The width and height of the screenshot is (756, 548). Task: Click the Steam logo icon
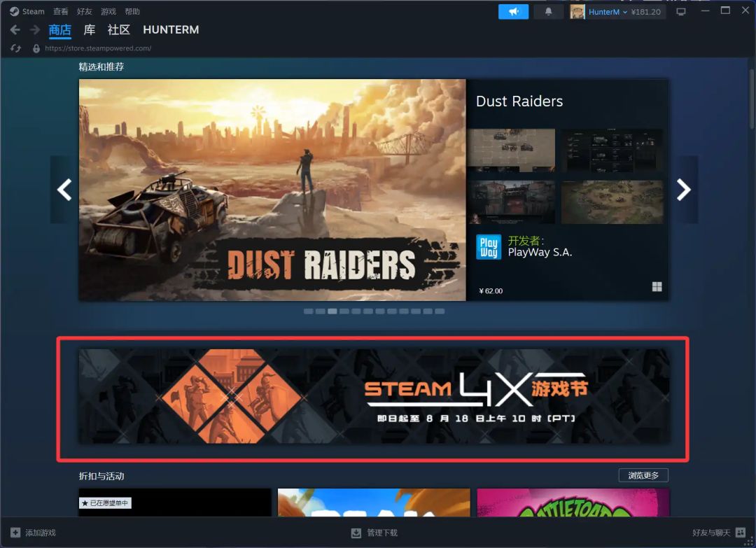pos(15,12)
